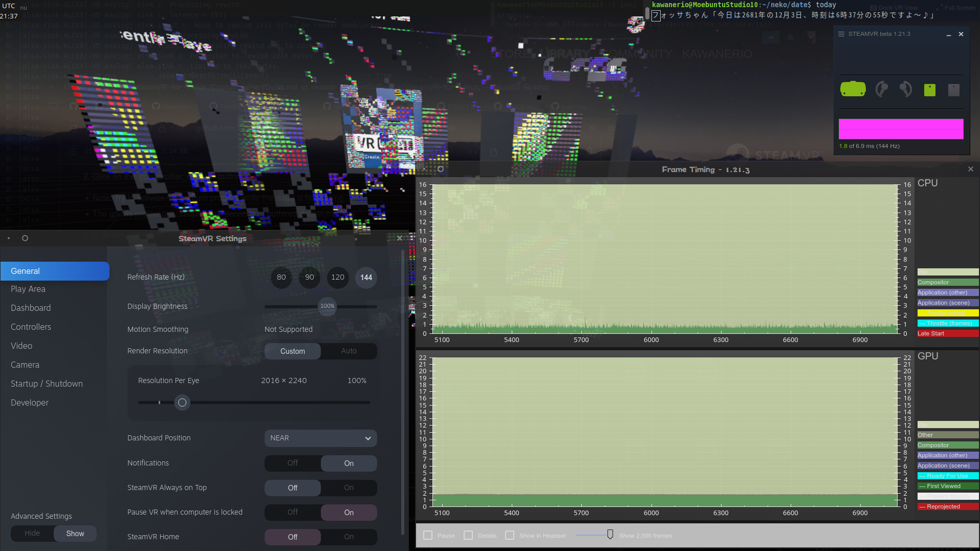Click the CPU Application (other) legend swatch

click(948, 293)
